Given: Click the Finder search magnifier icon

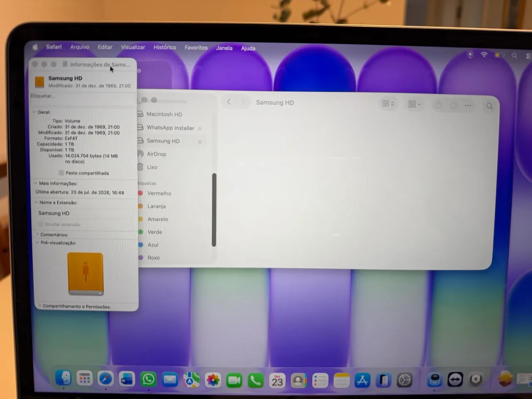Looking at the screenshot, I should pos(489,106).
